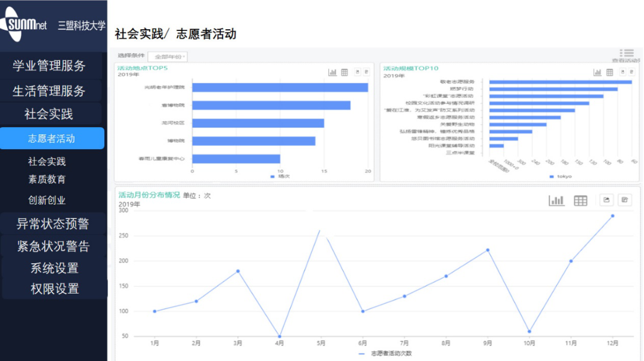Open the export icon on 活动规模TOP10 panel
This screenshot has width=644, height=361.
pos(622,72)
